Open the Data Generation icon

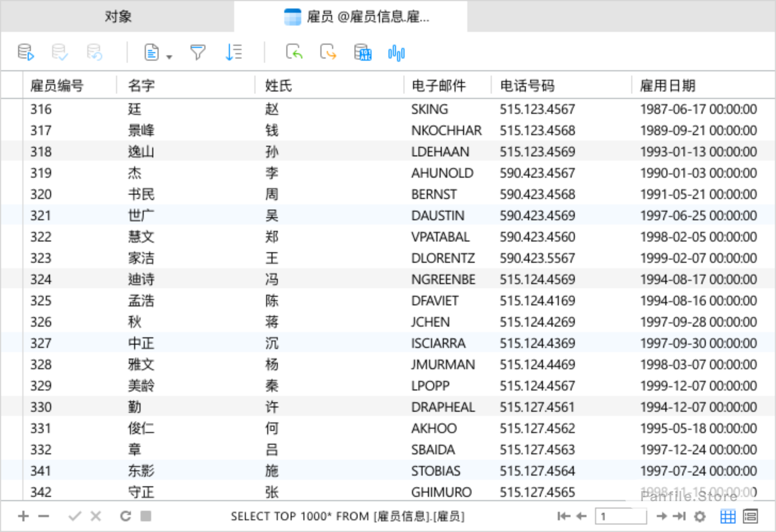pos(362,52)
